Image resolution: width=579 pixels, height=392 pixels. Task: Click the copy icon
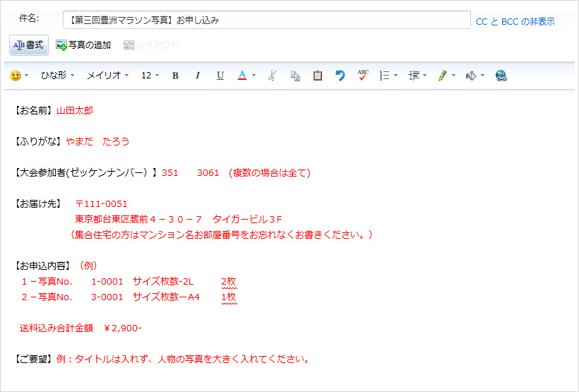click(x=295, y=76)
